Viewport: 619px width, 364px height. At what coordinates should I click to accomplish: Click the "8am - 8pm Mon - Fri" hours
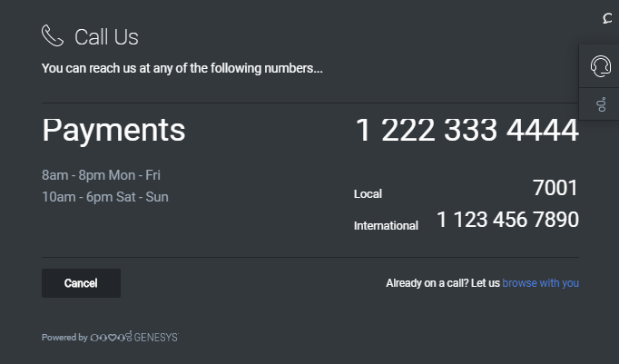point(101,175)
